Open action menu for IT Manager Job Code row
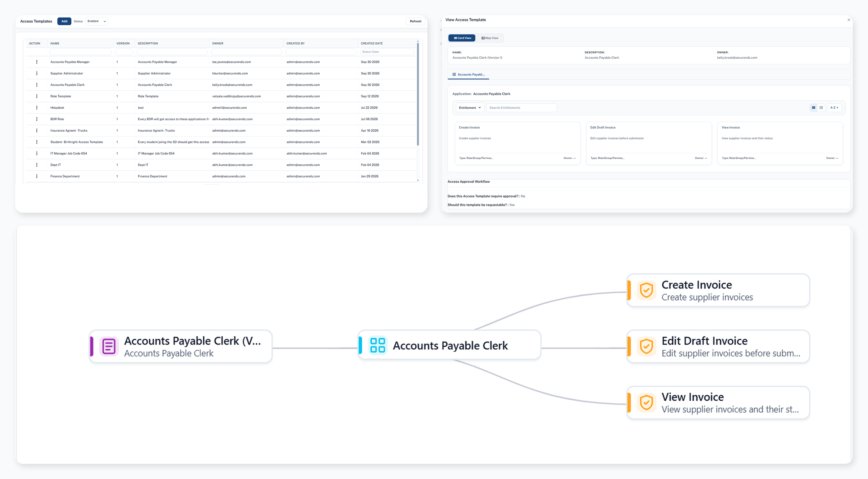868x479 pixels. pos(37,154)
